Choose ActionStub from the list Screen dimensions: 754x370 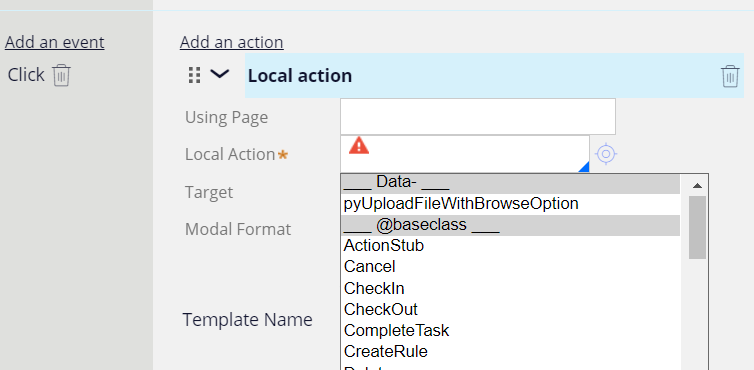pyautogui.click(x=510, y=246)
